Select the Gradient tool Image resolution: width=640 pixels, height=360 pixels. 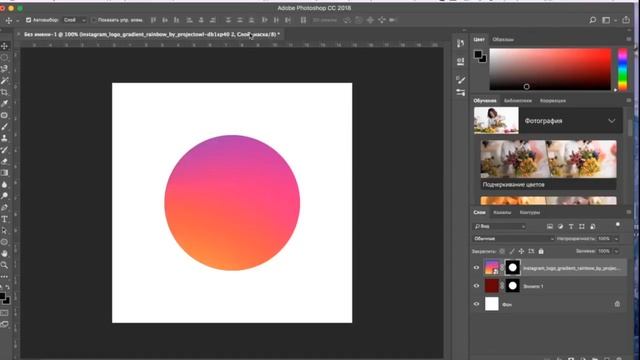pos(4,173)
